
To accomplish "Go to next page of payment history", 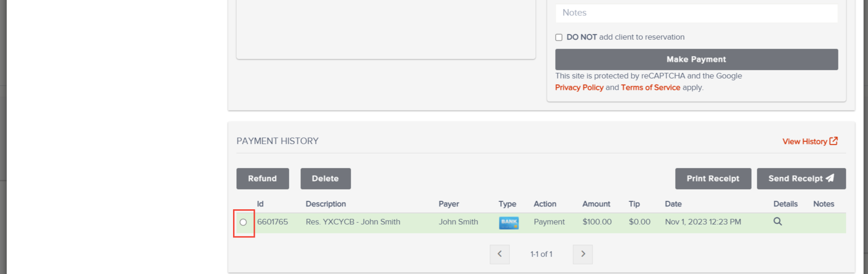I will point(583,254).
